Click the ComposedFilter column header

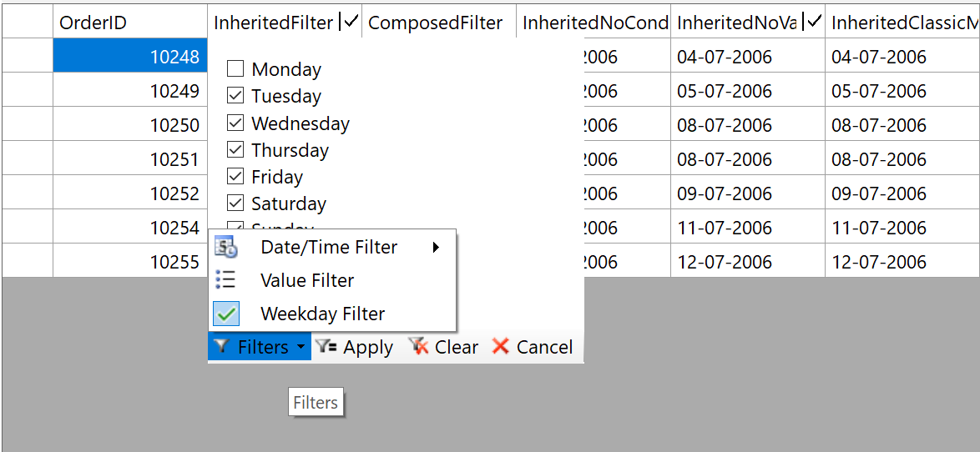pyautogui.click(x=436, y=23)
